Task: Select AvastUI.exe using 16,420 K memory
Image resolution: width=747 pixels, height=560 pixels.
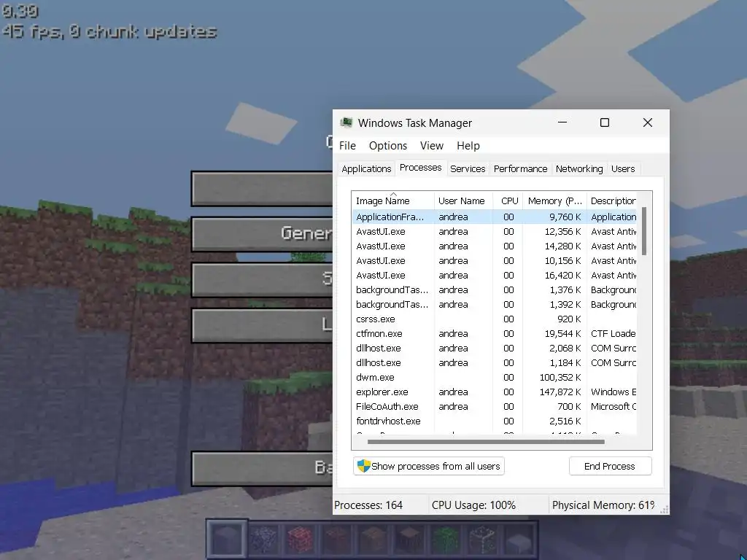Action: (495, 275)
